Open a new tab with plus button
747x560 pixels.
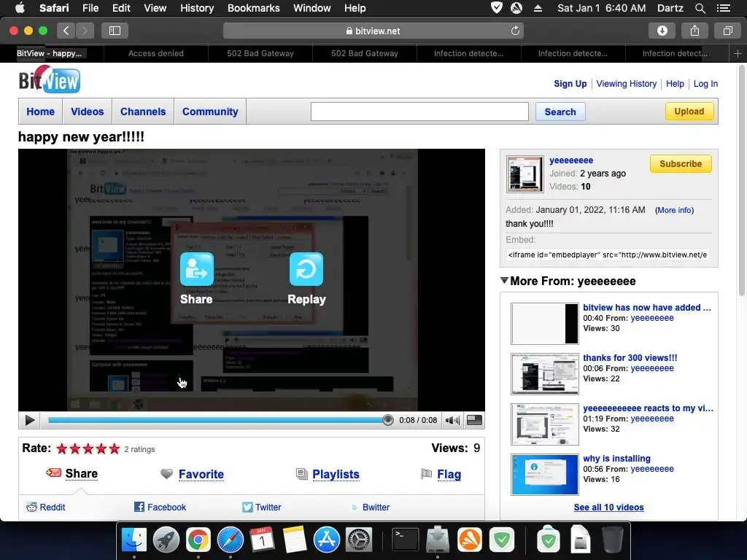click(x=738, y=53)
